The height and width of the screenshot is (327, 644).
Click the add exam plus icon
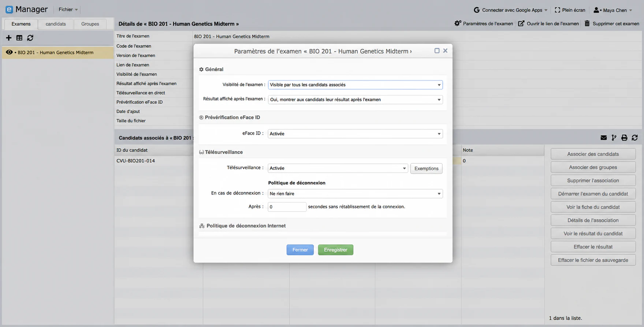coord(9,38)
